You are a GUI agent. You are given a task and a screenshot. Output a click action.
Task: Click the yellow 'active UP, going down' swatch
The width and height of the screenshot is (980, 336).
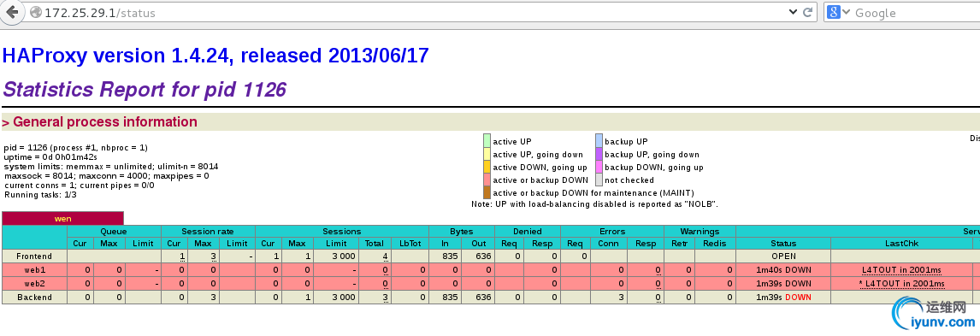(487, 154)
